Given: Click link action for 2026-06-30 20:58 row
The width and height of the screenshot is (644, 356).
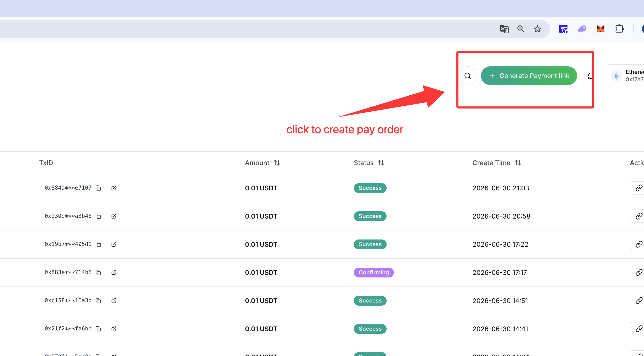Looking at the screenshot, I should (x=637, y=216).
